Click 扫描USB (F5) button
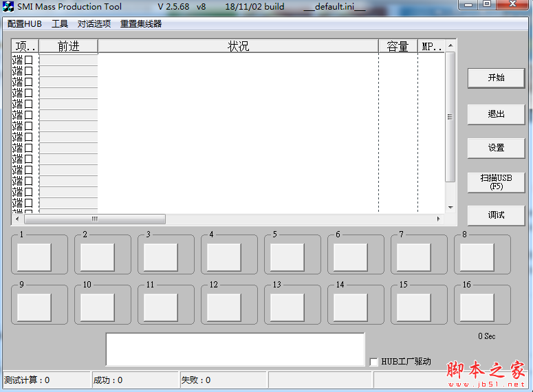The height and width of the screenshot is (392, 533). coord(496,182)
